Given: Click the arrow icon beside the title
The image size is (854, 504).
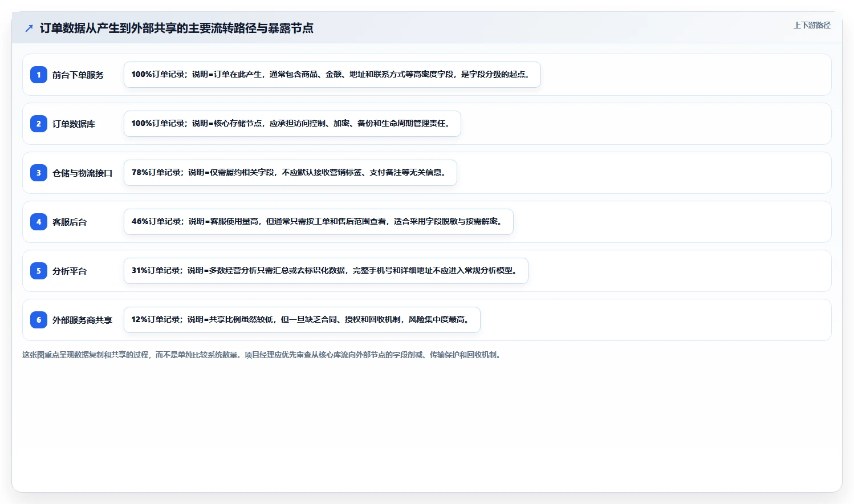Looking at the screenshot, I should (29, 28).
